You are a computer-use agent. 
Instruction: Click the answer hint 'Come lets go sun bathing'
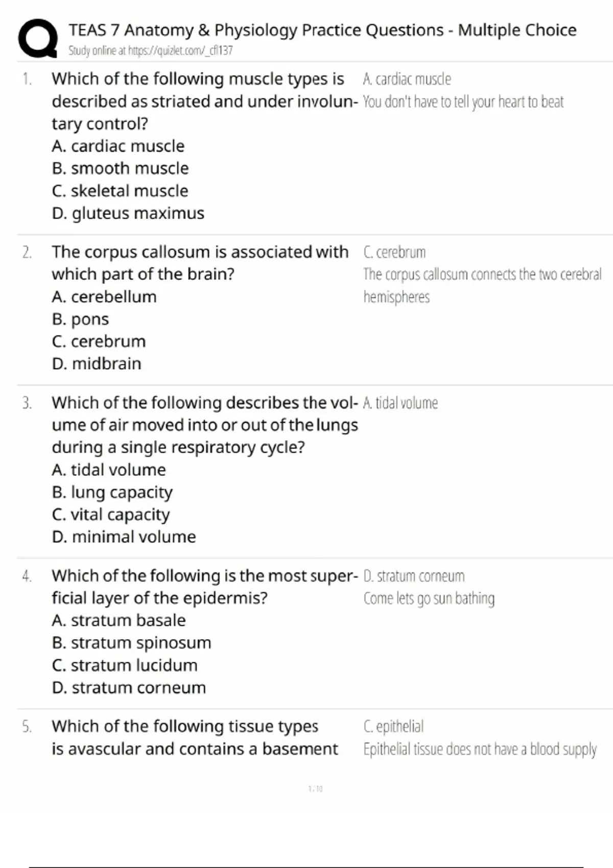(429, 598)
